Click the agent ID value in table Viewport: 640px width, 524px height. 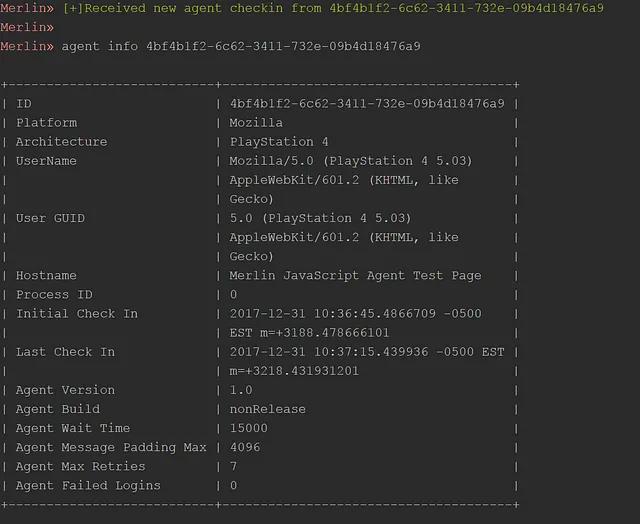point(367,104)
